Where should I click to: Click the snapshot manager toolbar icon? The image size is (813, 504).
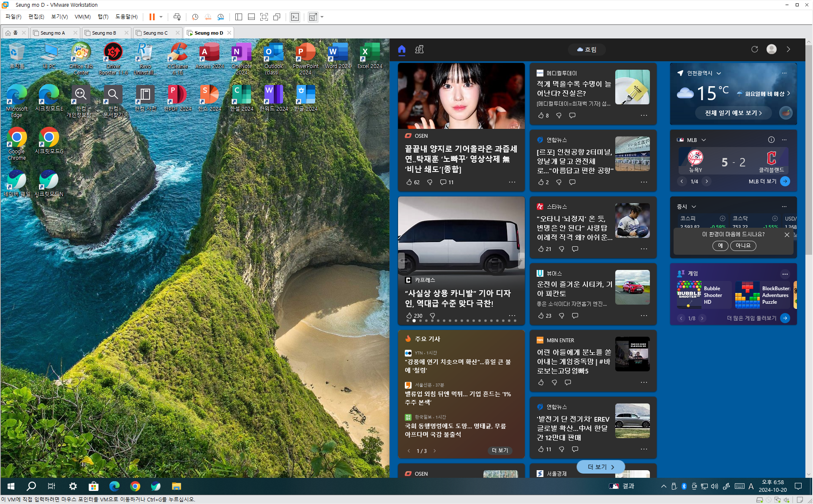click(221, 17)
